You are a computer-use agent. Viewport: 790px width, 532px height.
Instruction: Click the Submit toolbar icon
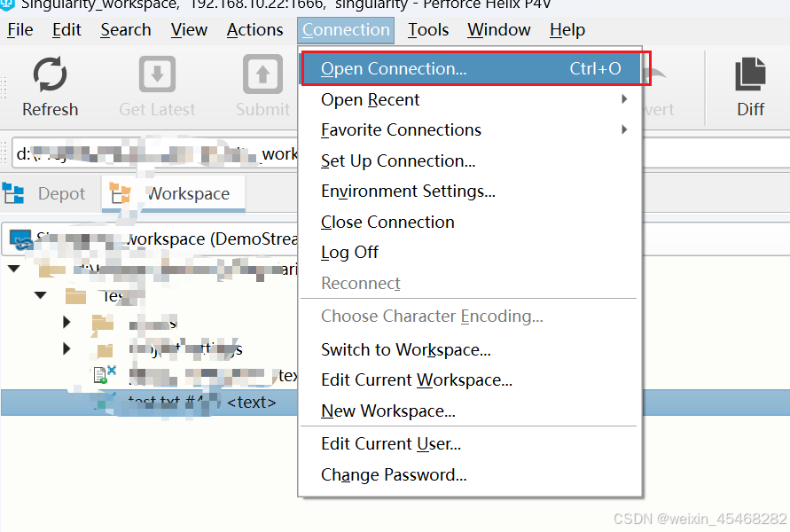tap(262, 74)
